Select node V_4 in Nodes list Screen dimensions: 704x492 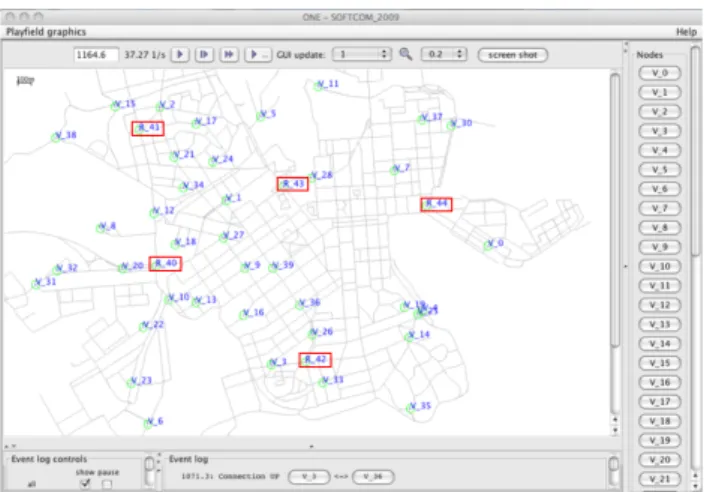660,150
